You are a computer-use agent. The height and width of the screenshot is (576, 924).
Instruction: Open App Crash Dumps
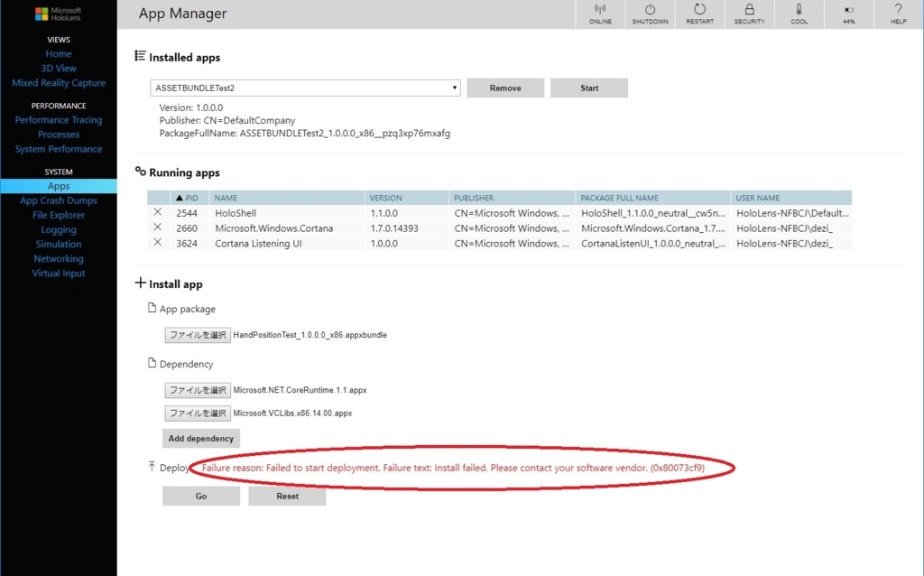pyautogui.click(x=59, y=200)
